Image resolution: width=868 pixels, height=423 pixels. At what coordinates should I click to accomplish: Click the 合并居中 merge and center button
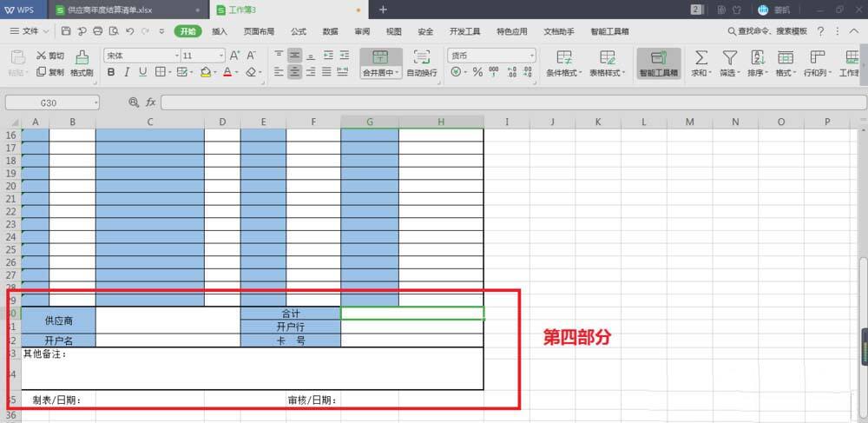point(380,63)
